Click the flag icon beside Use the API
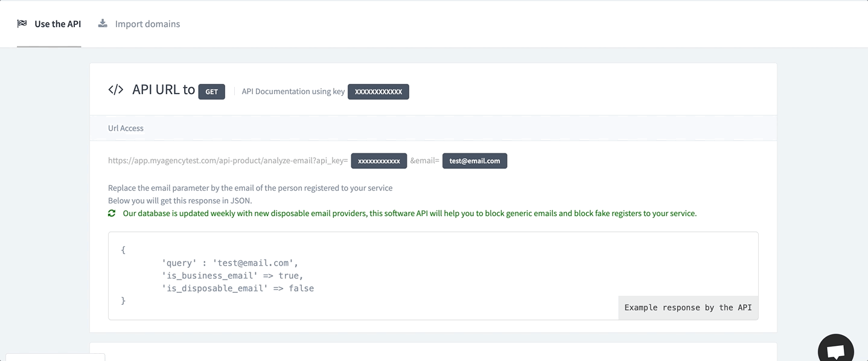Screen dimensions: 868x361 [22, 23]
